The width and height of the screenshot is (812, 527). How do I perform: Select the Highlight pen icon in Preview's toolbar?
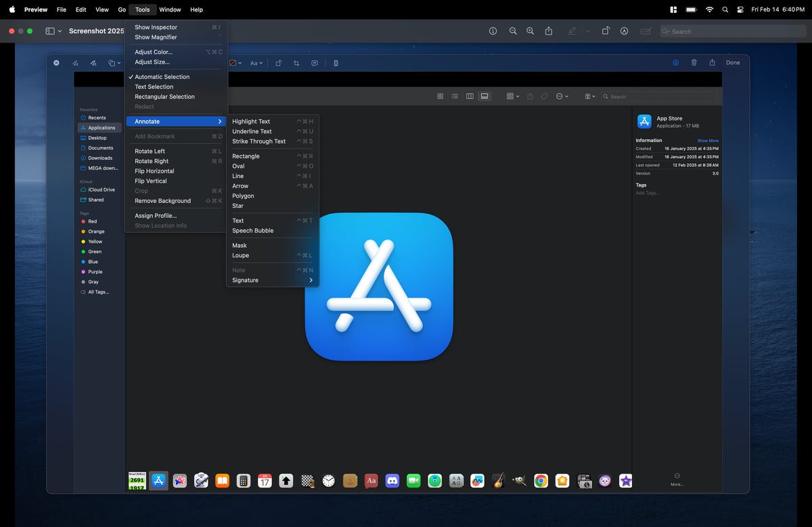(573, 31)
